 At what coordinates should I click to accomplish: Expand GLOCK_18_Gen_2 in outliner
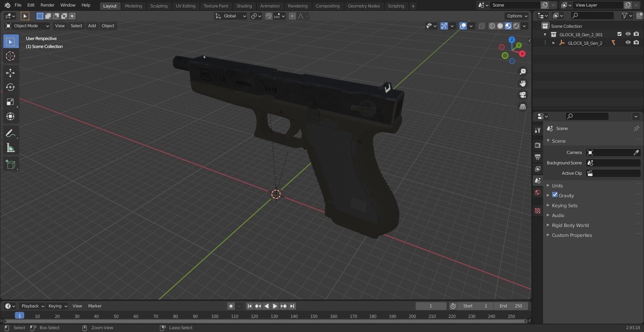tap(553, 43)
